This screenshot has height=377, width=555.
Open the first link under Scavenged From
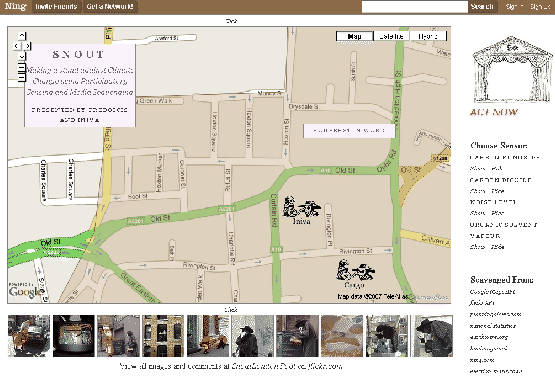[492, 292]
